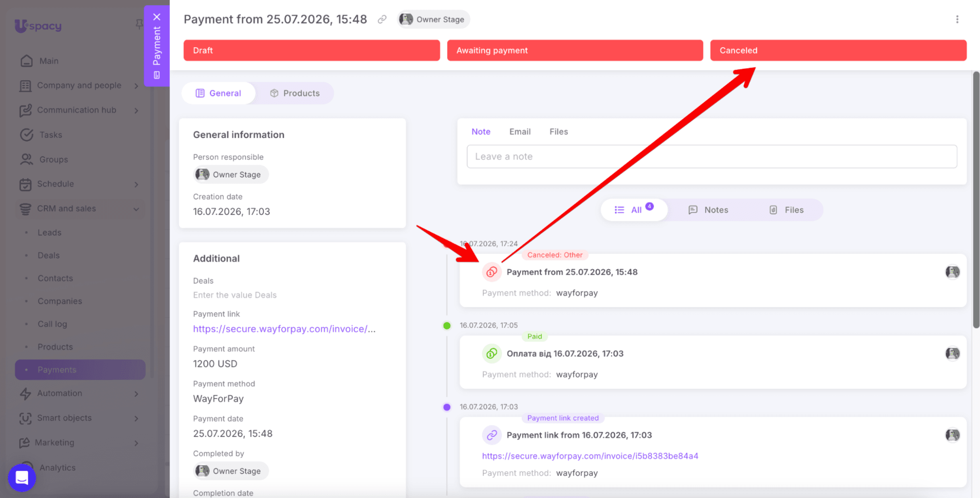980x498 pixels.
Task: Open Communication hub section
Action: point(76,110)
